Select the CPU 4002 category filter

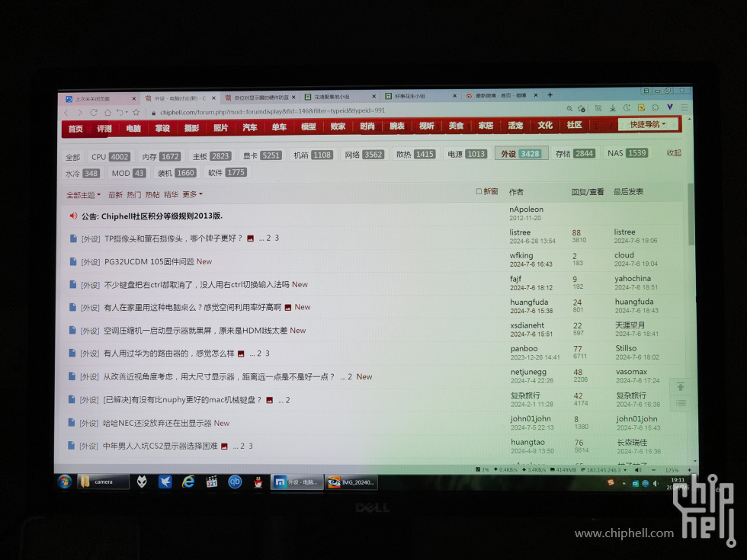(110, 157)
